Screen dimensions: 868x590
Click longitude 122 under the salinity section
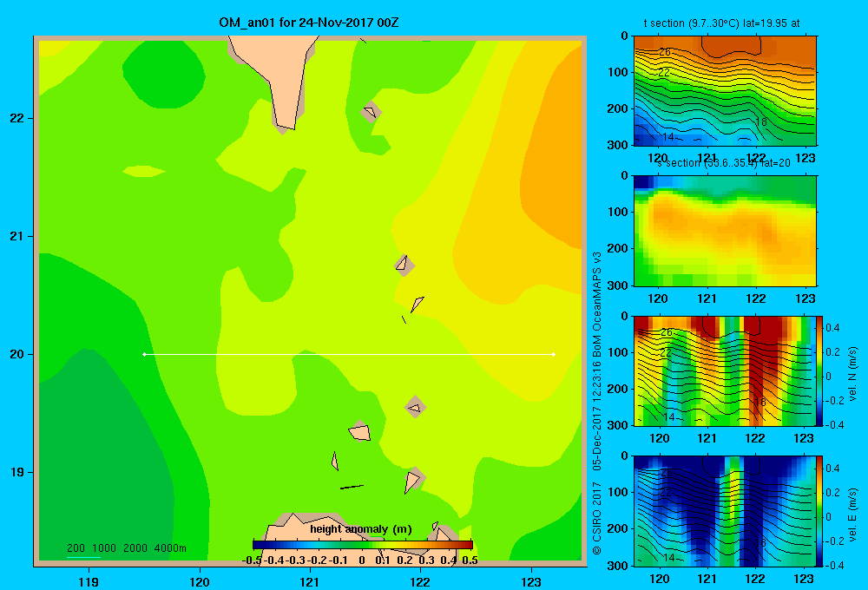click(x=756, y=298)
